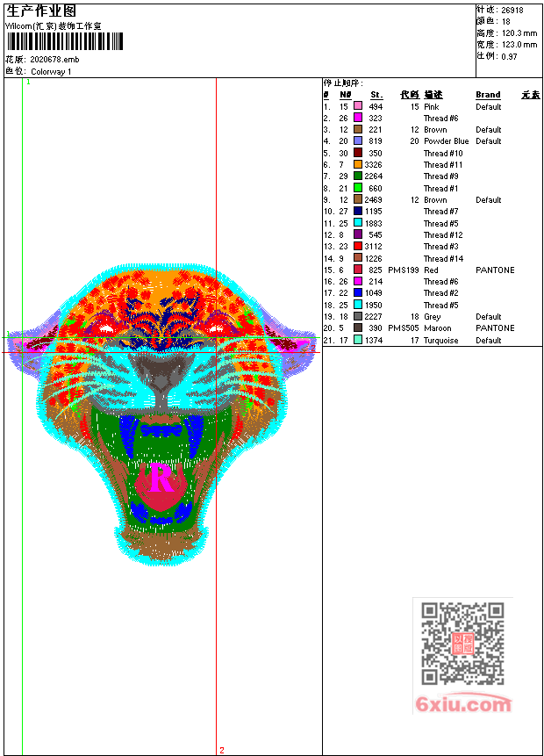Select the 'Maroon' description text
The height and width of the screenshot is (756, 544).
[438, 328]
